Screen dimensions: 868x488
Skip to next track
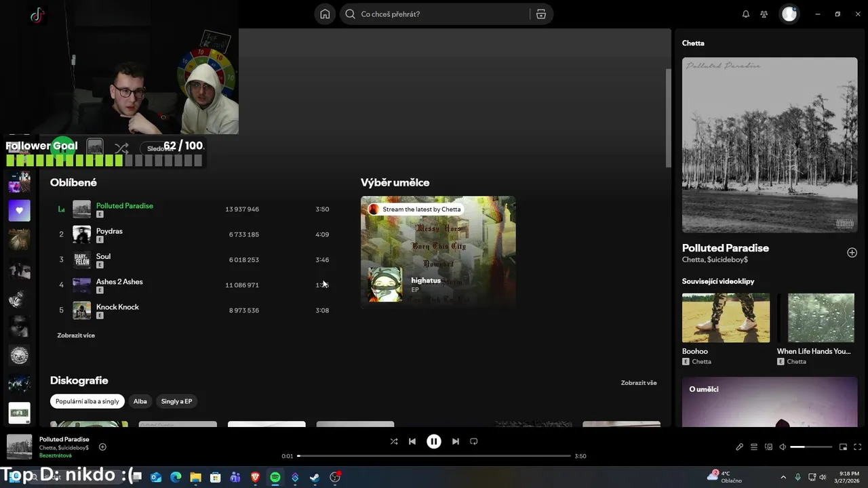(456, 441)
